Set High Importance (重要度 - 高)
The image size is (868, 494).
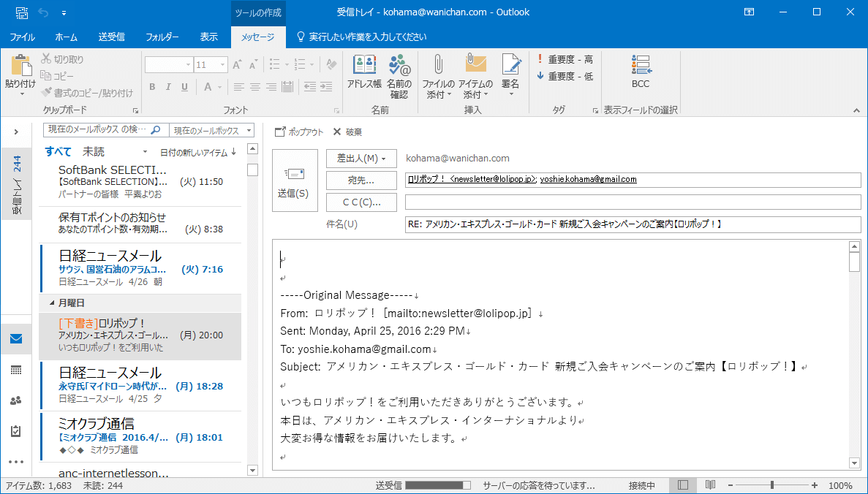pos(565,59)
